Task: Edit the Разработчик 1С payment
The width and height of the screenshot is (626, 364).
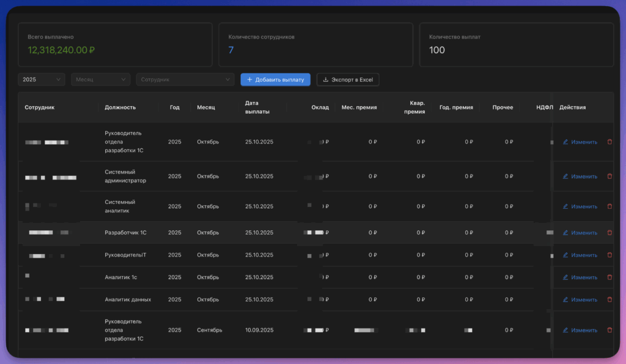Action: (x=580, y=233)
